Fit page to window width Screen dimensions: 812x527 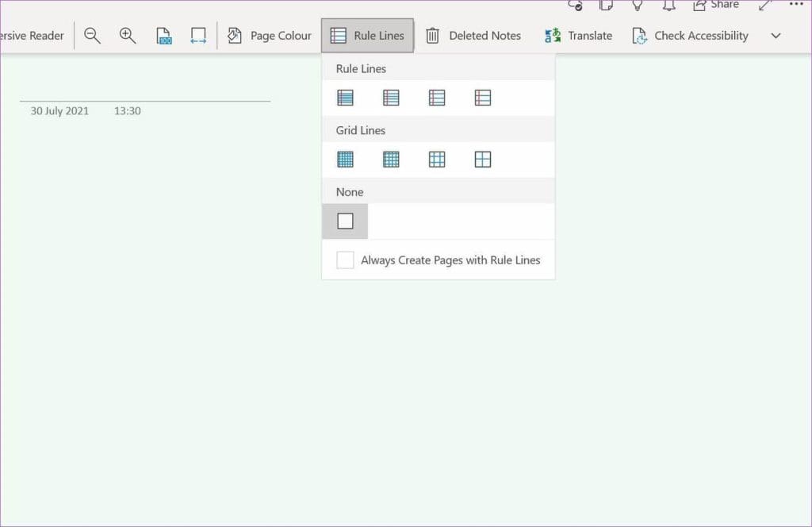click(x=198, y=35)
